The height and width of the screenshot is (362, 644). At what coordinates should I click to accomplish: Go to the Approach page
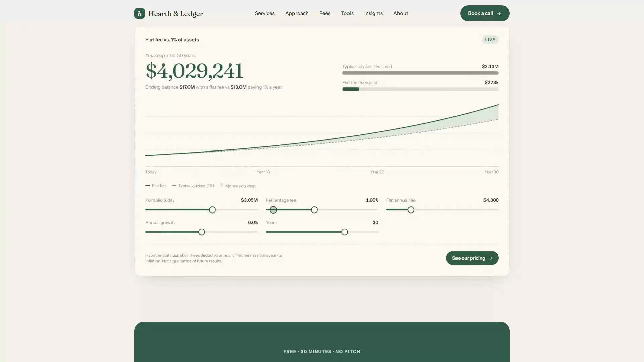[x=297, y=13]
